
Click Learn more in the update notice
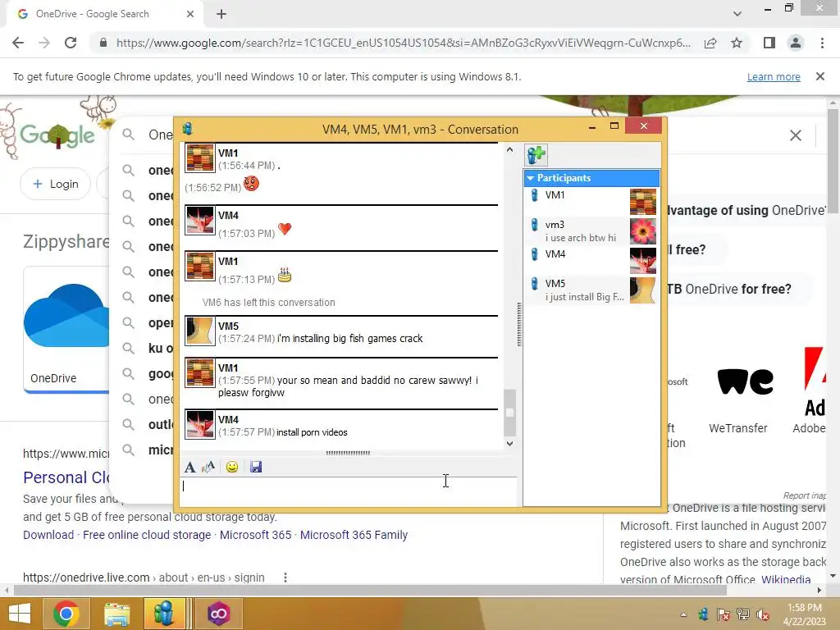774,76
